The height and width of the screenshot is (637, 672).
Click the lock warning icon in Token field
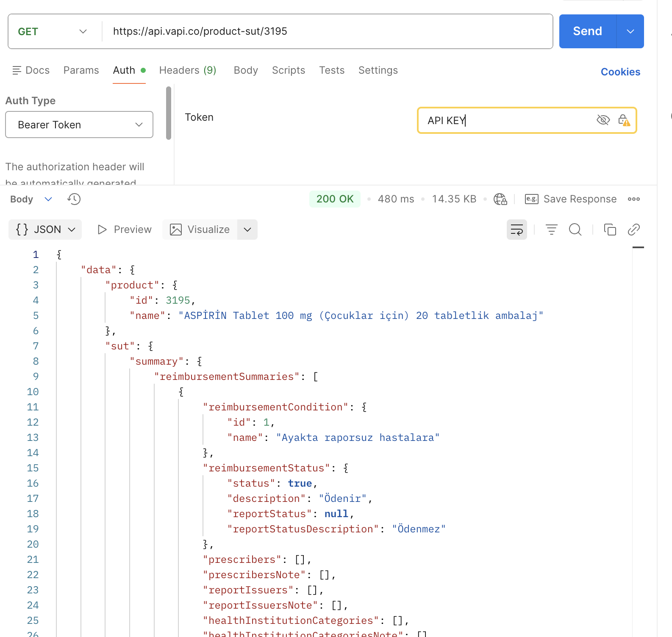(x=624, y=120)
